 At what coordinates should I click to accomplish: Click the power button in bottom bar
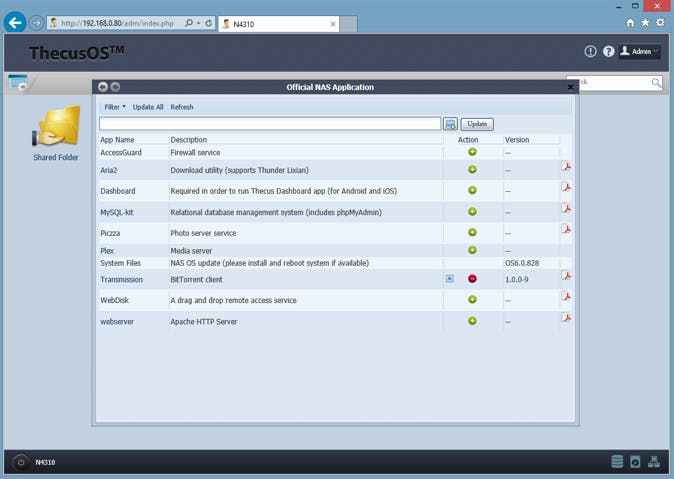[x=20, y=462]
